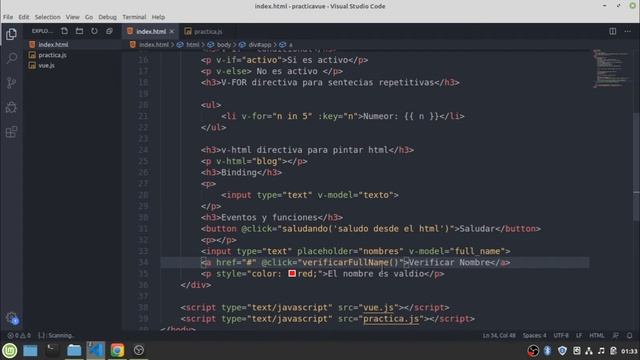
Task: Switch to the index.html tab
Action: coord(150,31)
